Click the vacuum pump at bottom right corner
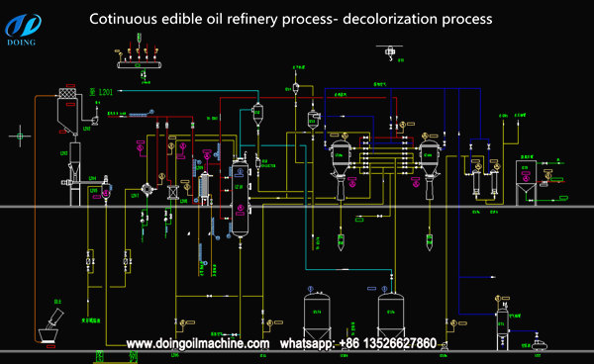Viewport: 594px width, 364px height. 540,344
